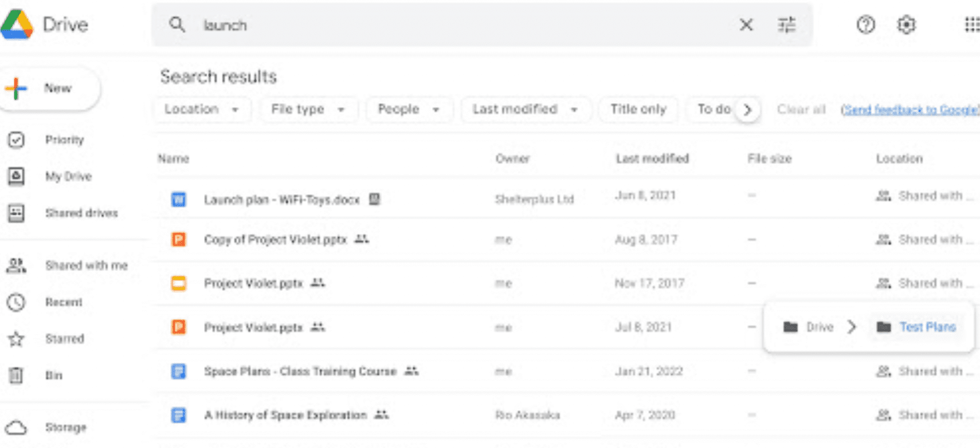
Task: Open advanced search options slider icon
Action: click(787, 25)
